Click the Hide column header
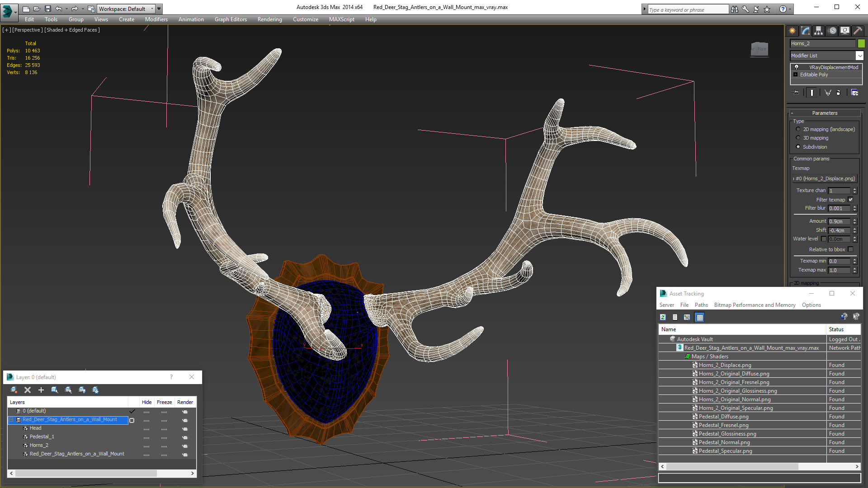The height and width of the screenshot is (488, 868). coord(146,402)
